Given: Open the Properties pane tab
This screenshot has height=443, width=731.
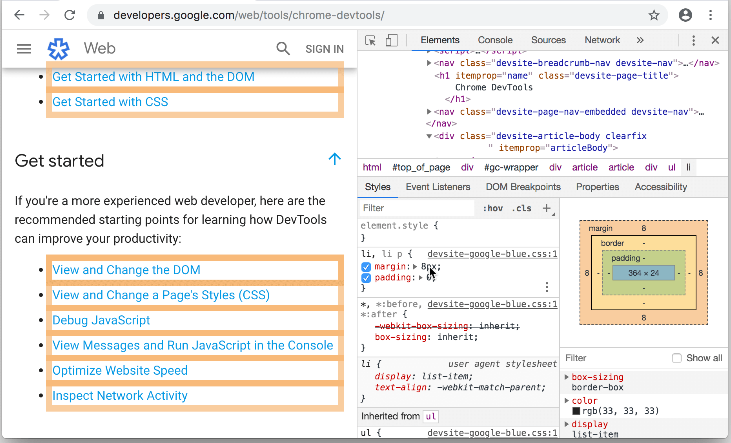Looking at the screenshot, I should point(598,187).
